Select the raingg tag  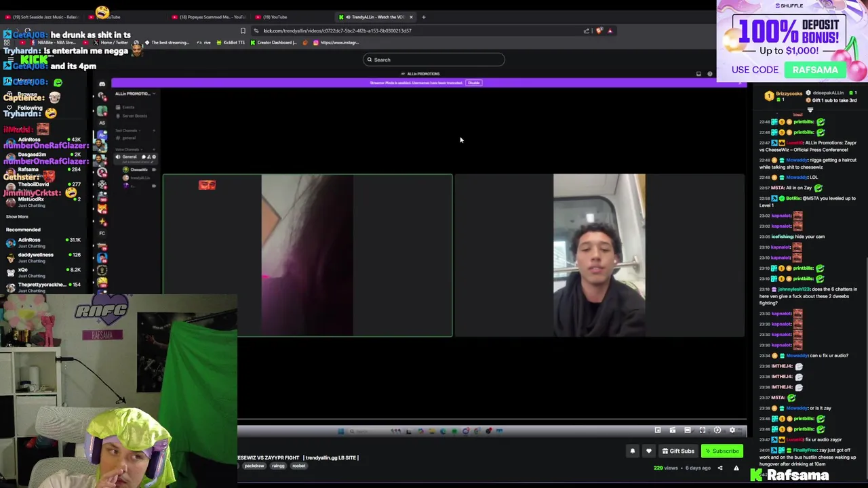point(278,466)
